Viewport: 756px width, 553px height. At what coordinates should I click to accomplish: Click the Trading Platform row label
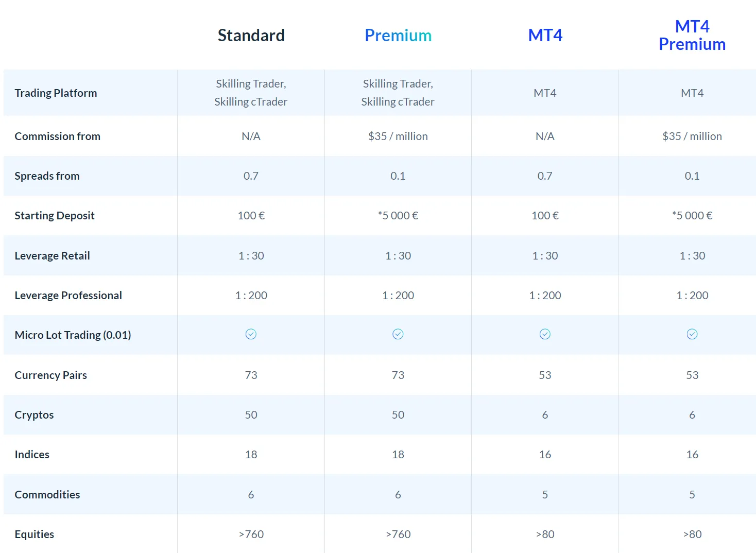pyautogui.click(x=56, y=93)
